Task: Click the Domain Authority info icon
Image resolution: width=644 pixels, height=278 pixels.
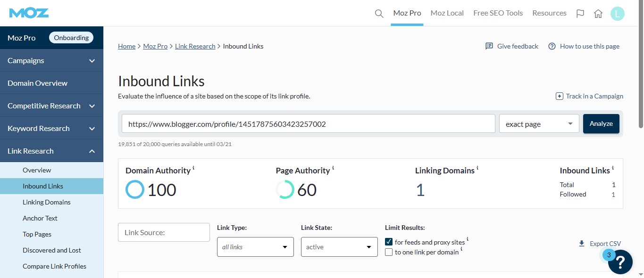Action: coord(193,168)
